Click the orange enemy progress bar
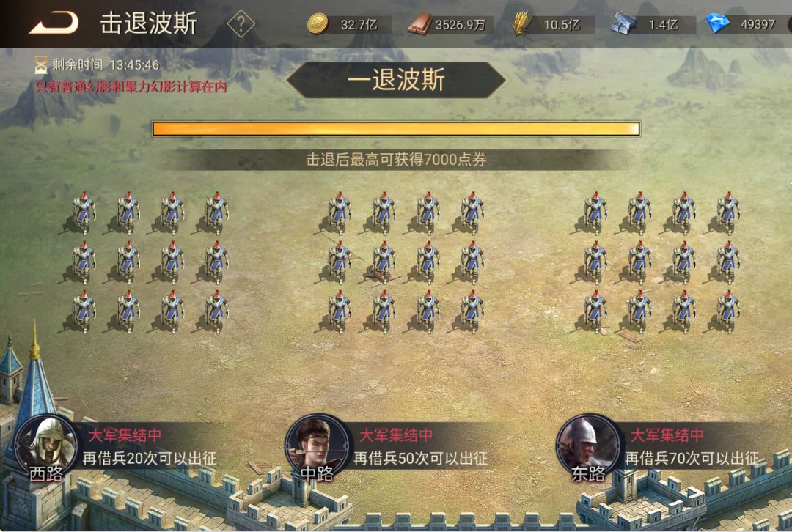The height and width of the screenshot is (532, 792). pos(397,129)
